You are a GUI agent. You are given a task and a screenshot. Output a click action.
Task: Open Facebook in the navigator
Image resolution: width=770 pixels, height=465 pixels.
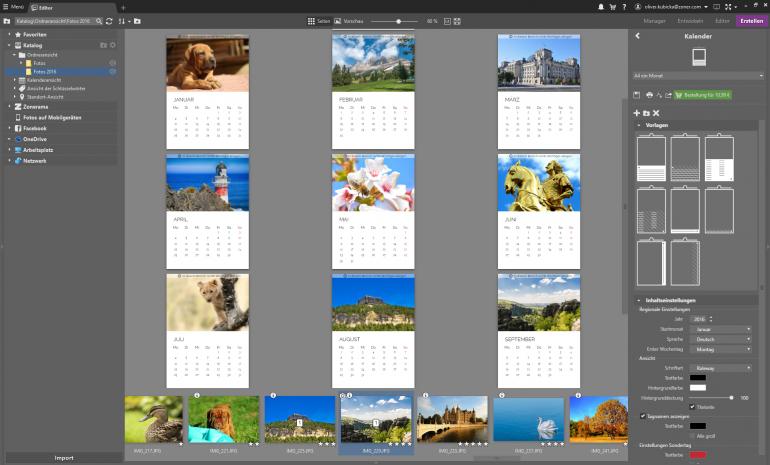pyautogui.click(x=34, y=128)
